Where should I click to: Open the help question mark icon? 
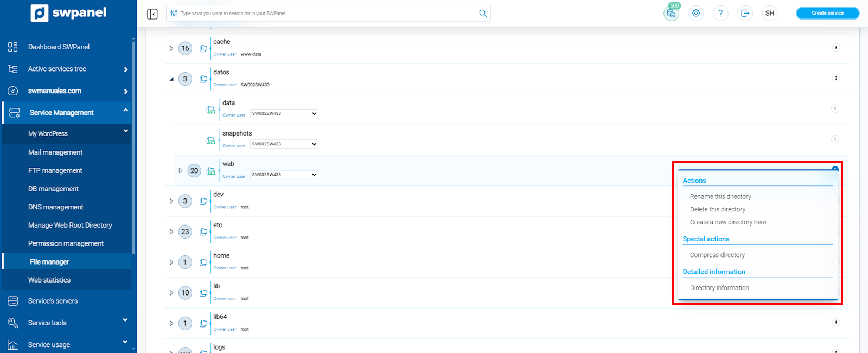[x=720, y=14]
